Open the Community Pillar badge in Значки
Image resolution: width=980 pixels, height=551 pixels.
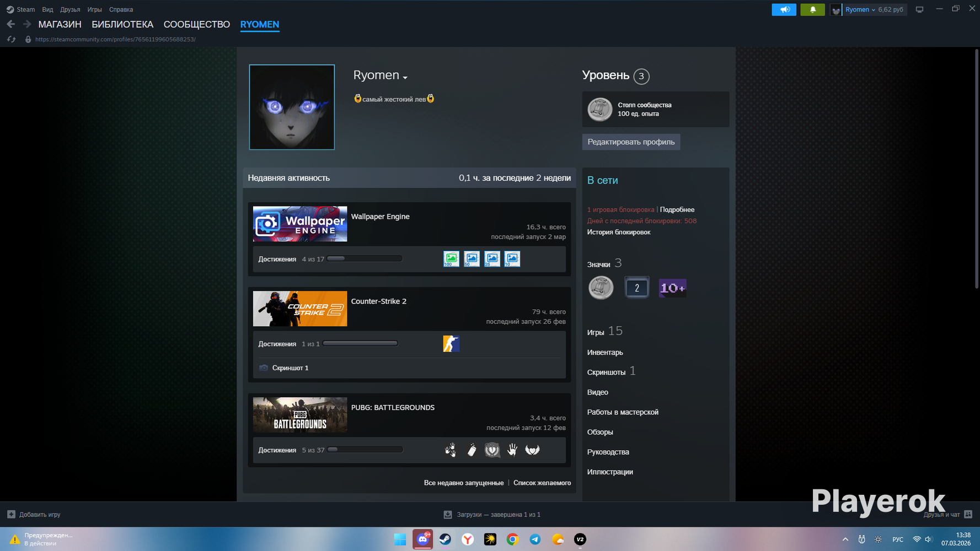[601, 288]
